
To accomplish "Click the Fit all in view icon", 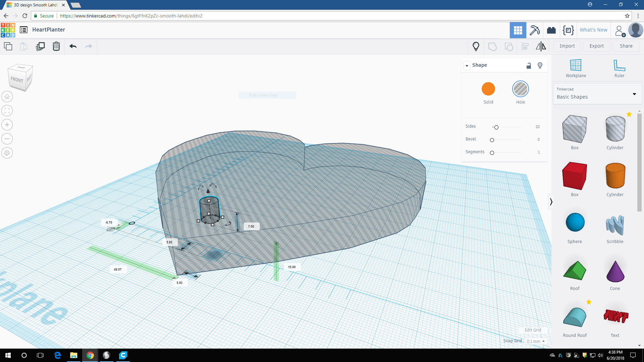I will click(x=7, y=111).
